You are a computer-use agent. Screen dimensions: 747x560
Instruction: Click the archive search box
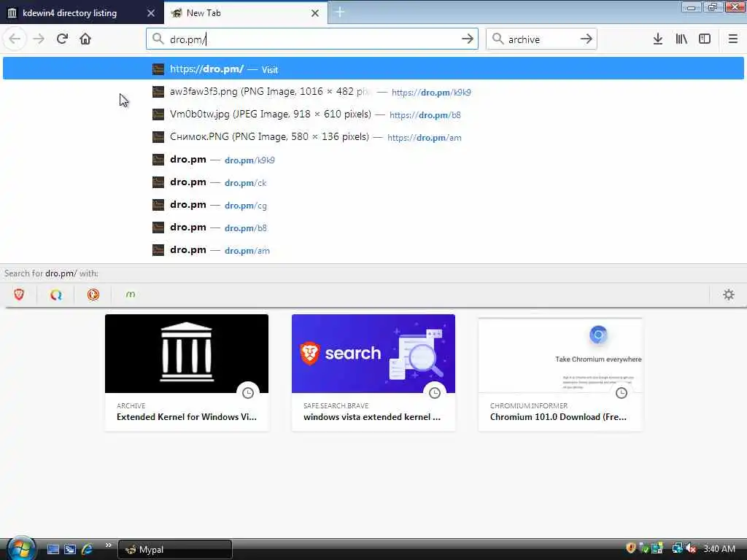pos(541,39)
